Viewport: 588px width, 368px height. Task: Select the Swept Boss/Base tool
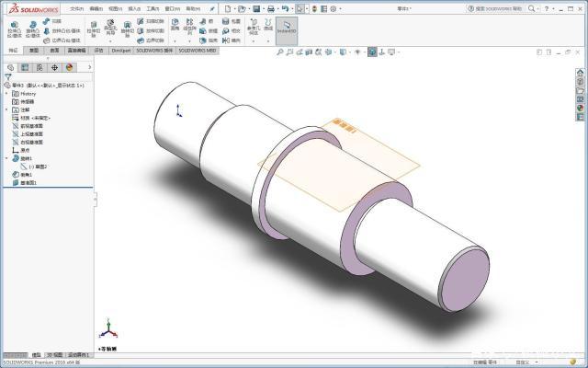tap(52, 21)
